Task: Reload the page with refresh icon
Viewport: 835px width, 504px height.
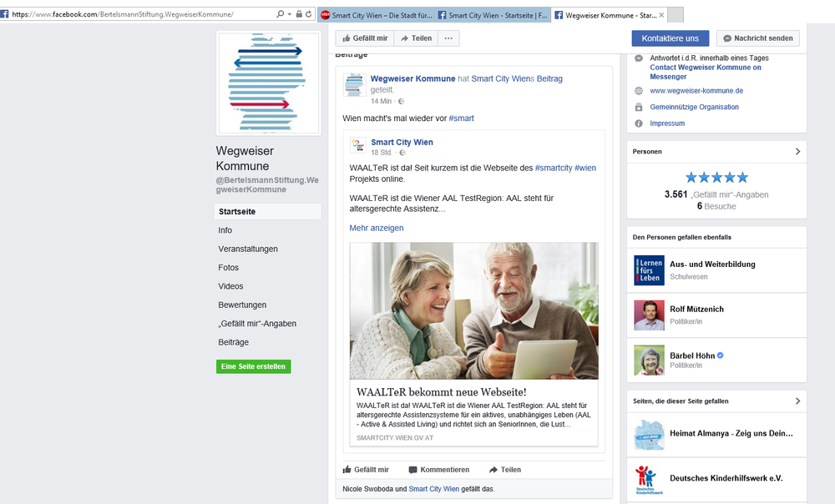Action: coord(308,14)
